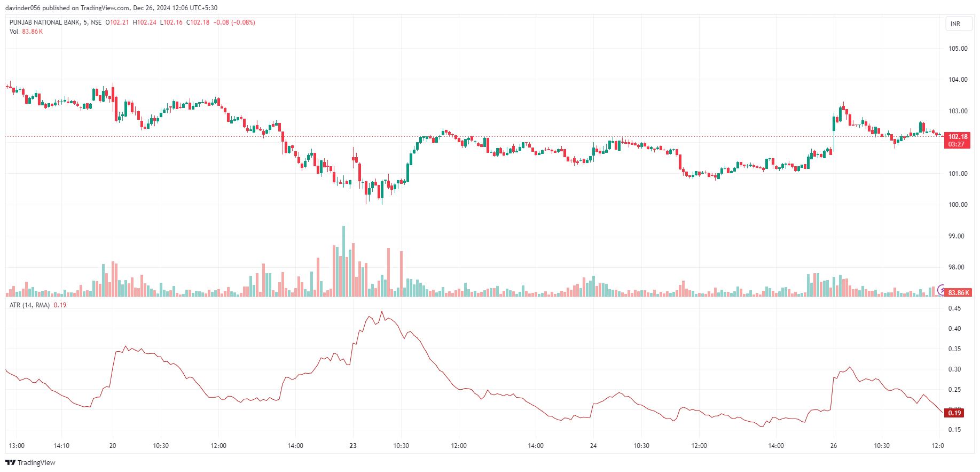Click the high value H102.24
980x472 pixels.
click(x=145, y=22)
